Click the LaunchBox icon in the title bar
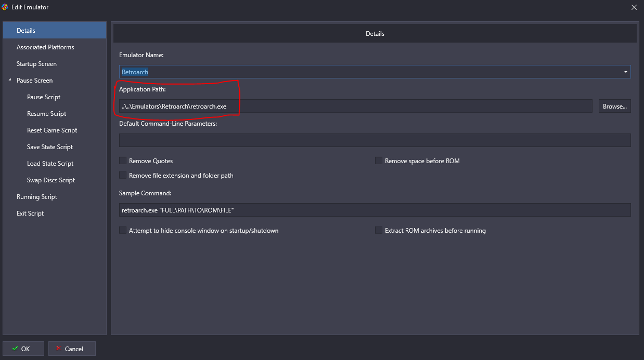 point(5,7)
